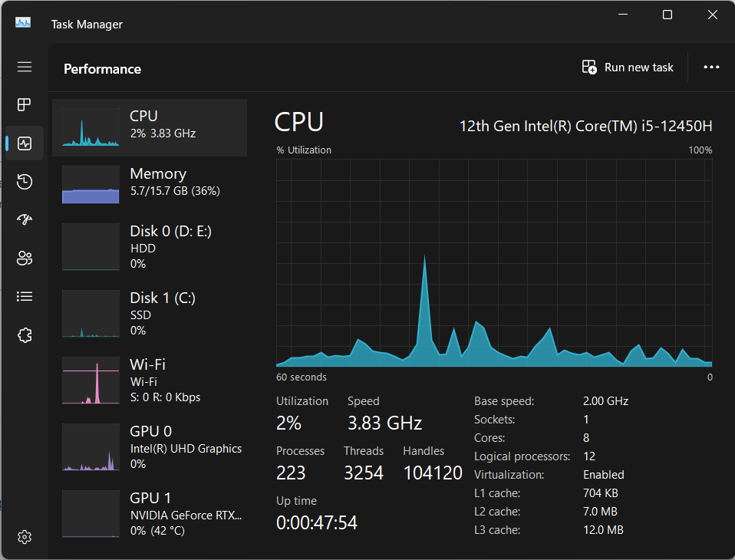Click the Run new task button
The width and height of the screenshot is (735, 560).
628,68
